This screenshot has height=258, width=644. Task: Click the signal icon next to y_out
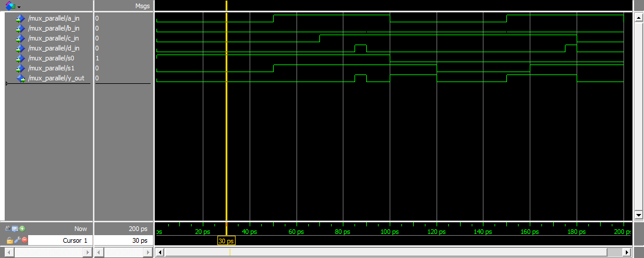point(21,79)
